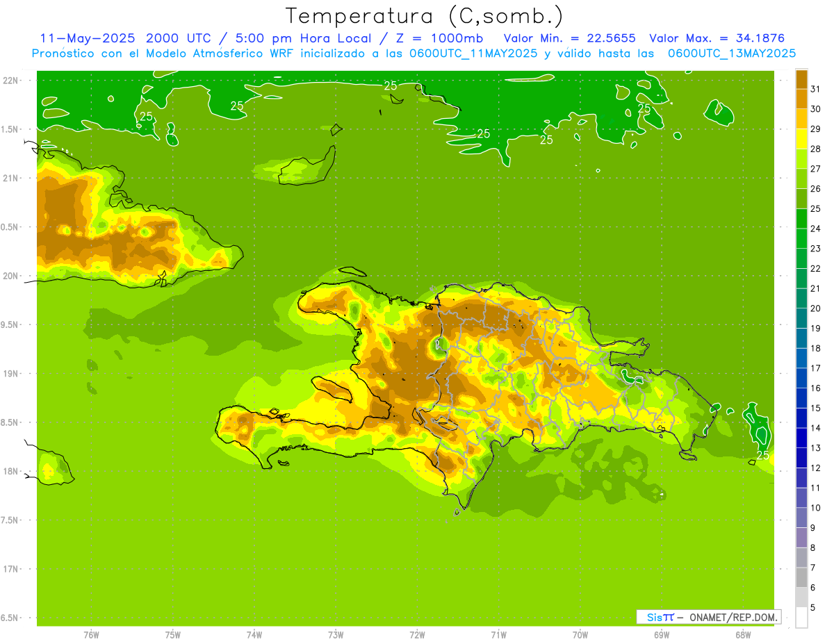Click the latitude axis label "7.5N"

(x=10, y=520)
